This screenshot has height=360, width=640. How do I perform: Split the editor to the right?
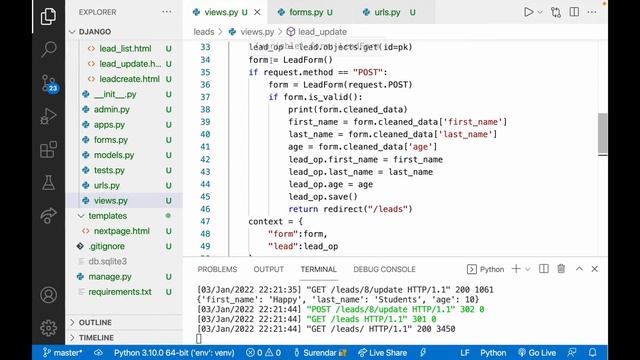(574, 12)
